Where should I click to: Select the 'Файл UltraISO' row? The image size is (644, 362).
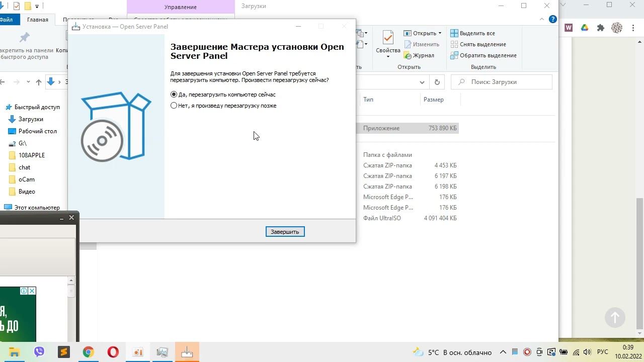click(408, 218)
